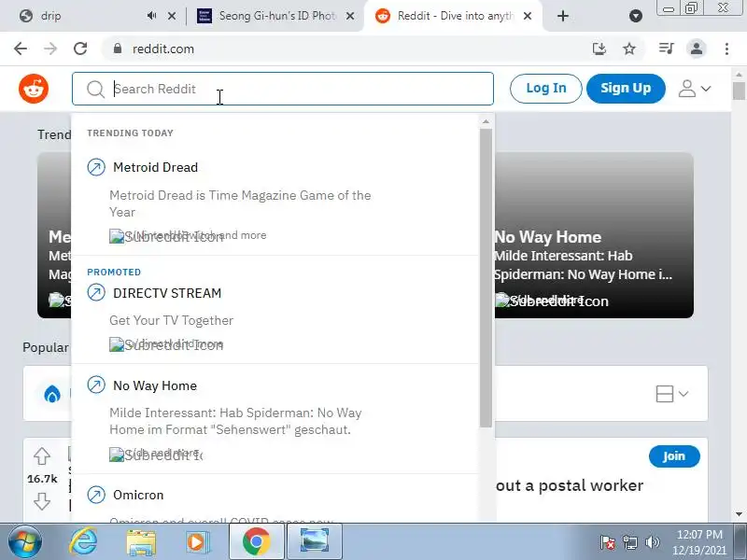747x560 pixels.
Task: Select the Reddit browser tab
Action: 453,16
